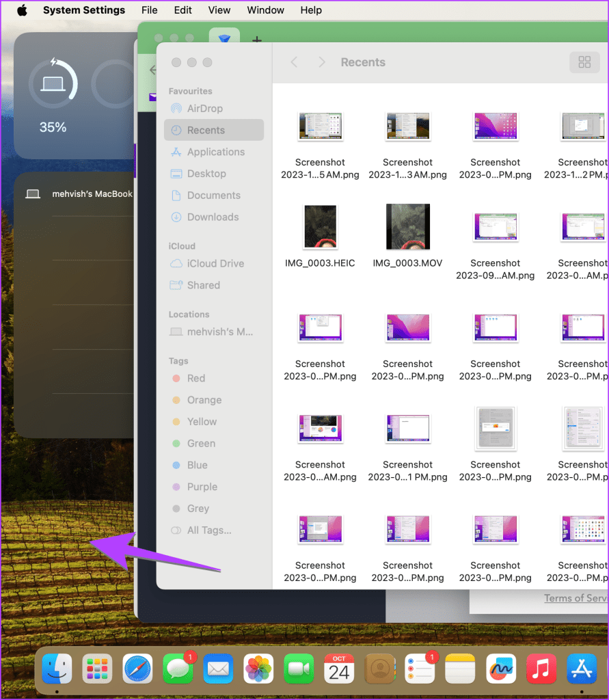Select AirDrop in the Finder sidebar
Screen dimensions: 609x700
(204, 108)
